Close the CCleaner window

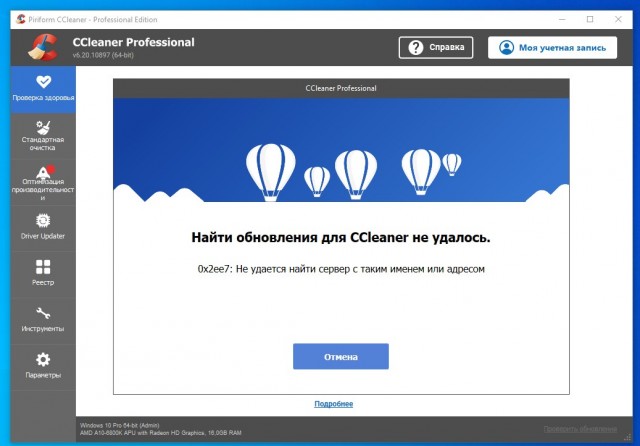(618, 19)
